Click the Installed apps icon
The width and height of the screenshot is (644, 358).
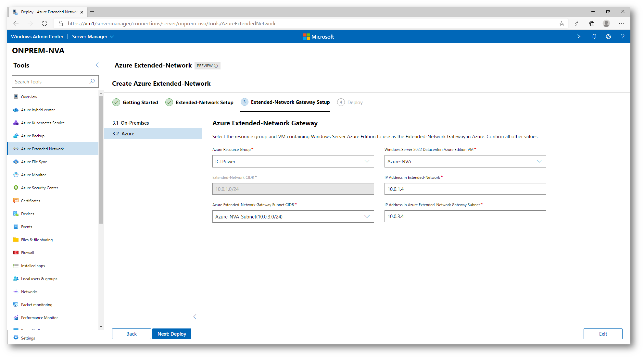point(16,265)
